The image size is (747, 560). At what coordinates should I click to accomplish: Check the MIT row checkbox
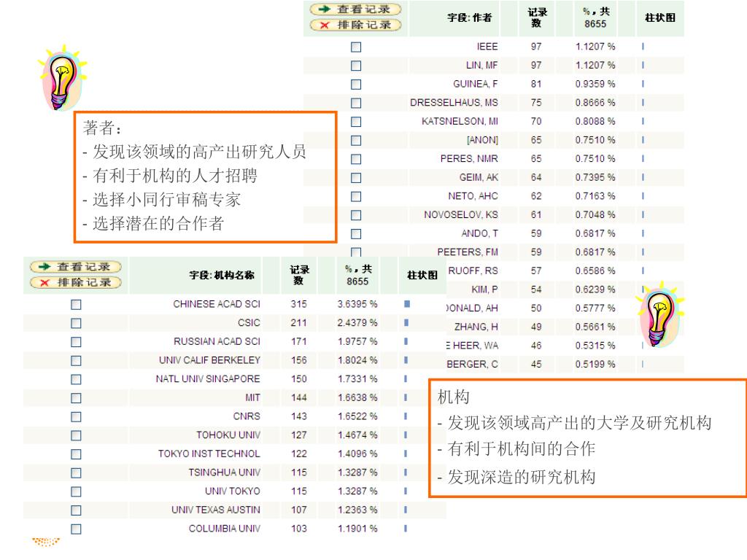[76, 398]
